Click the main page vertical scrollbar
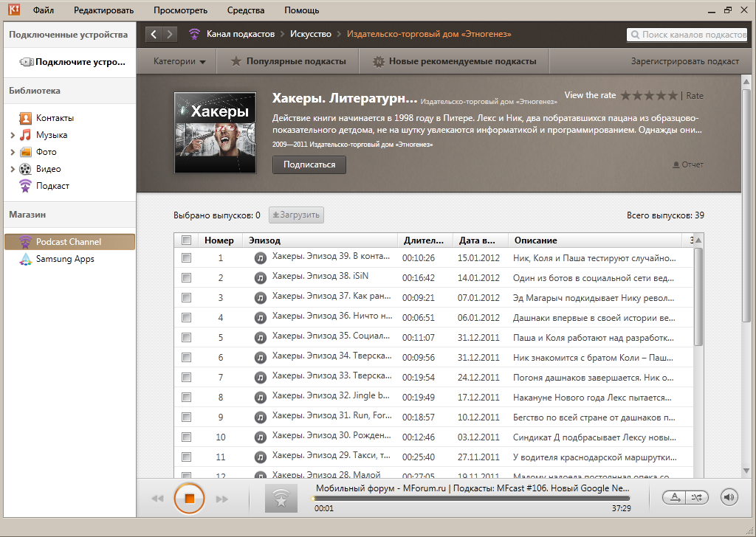The width and height of the screenshot is (756, 537). 746,205
